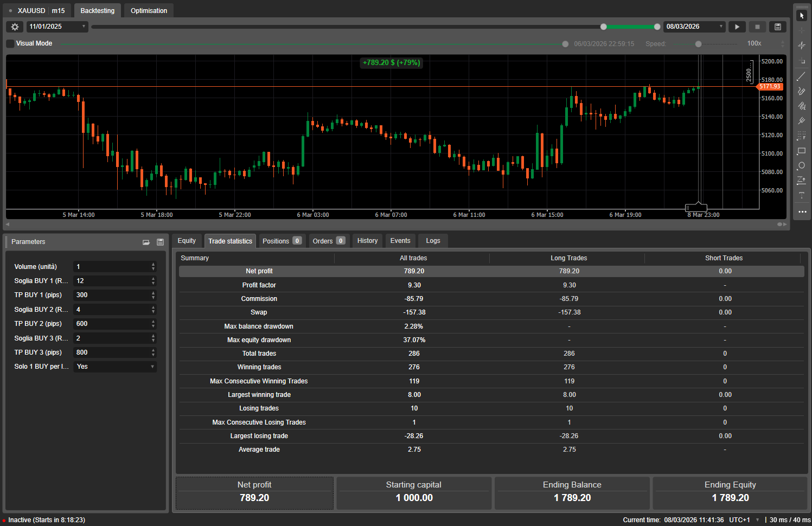The width and height of the screenshot is (812, 526).
Task: Select the trend line drawing tool
Action: (801, 76)
